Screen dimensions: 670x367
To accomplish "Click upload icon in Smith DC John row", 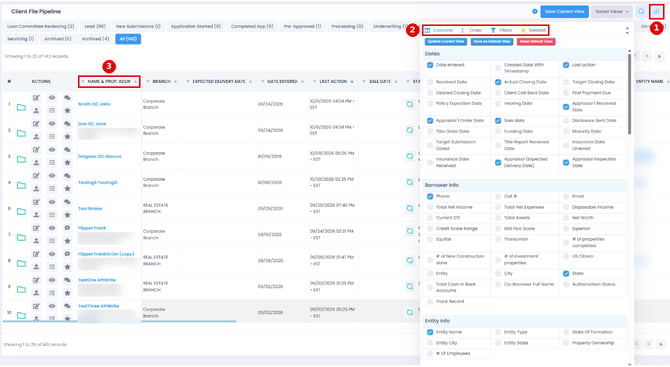I will click(36, 111).
